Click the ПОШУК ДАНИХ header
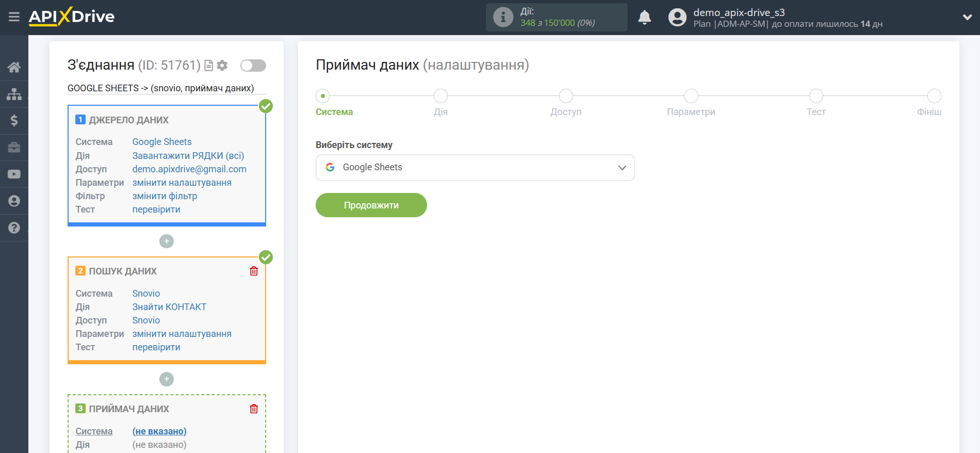The height and width of the screenshot is (453, 980). (123, 271)
